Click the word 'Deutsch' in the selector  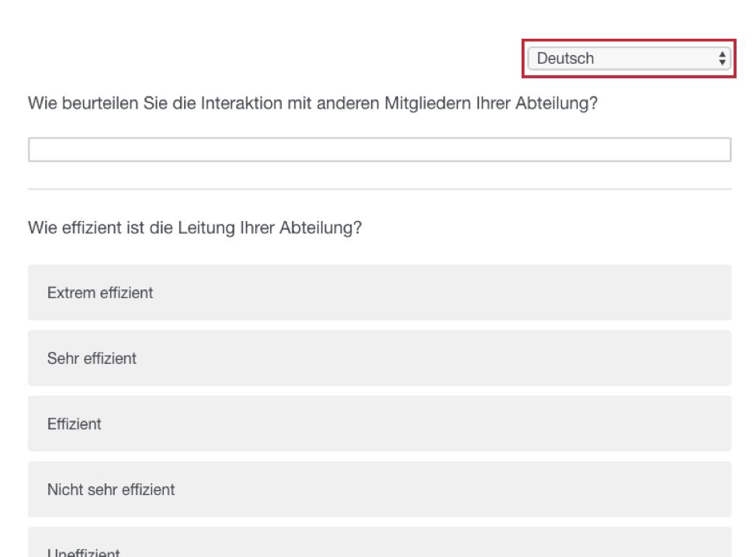[x=565, y=58]
